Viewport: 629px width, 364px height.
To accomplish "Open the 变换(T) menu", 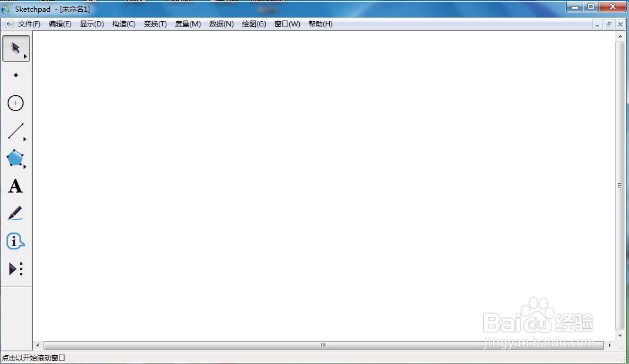I will tap(155, 24).
